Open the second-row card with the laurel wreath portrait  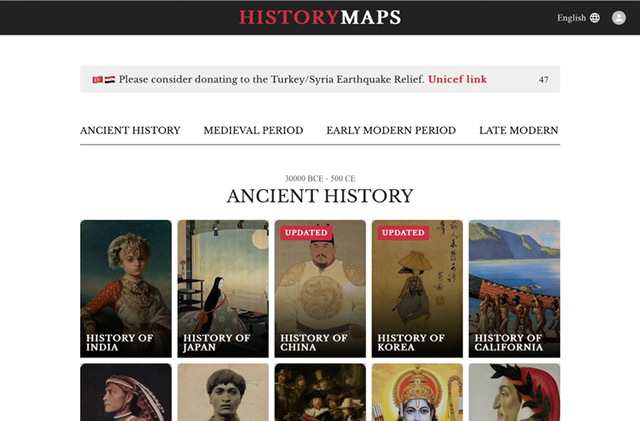click(514, 392)
